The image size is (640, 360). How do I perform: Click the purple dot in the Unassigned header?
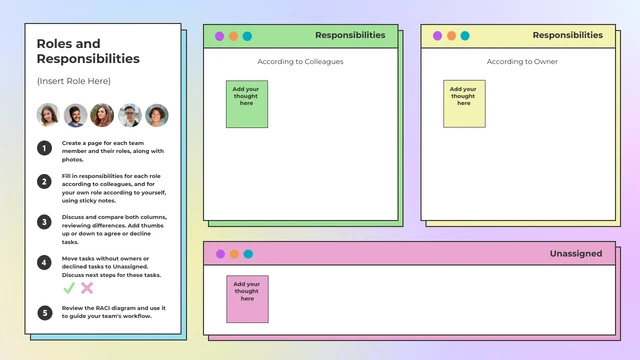click(220, 254)
